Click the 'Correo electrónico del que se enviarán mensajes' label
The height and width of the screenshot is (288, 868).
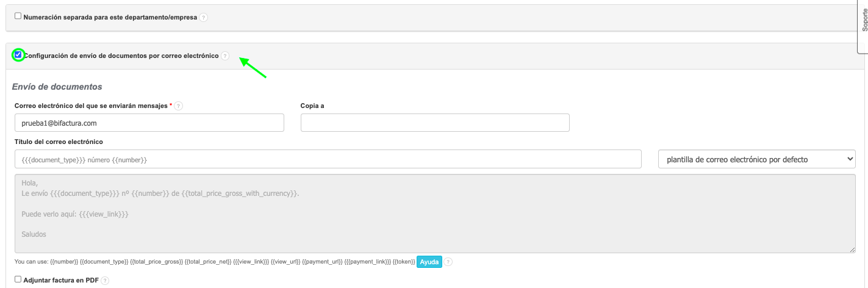[x=91, y=106]
